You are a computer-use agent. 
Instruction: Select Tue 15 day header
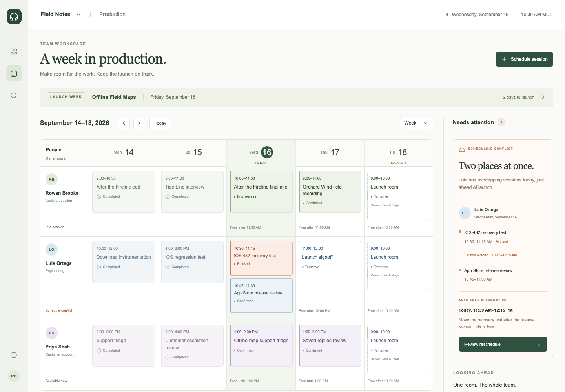click(x=192, y=152)
